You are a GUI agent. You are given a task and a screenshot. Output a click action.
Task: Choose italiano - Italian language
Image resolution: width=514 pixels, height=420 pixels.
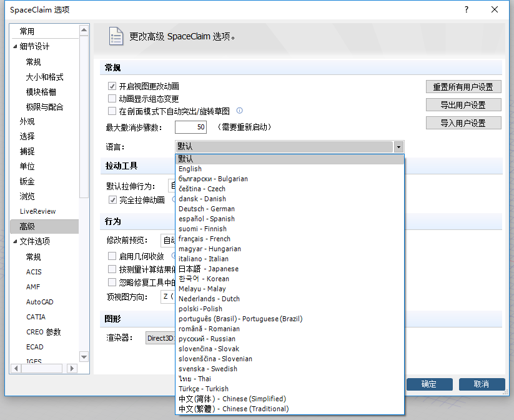290,259
